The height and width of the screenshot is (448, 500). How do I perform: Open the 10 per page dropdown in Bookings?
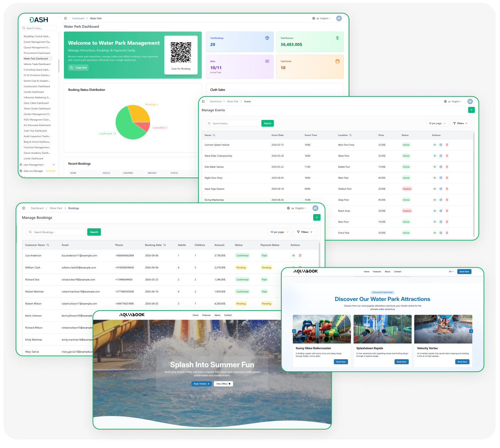[x=279, y=232]
